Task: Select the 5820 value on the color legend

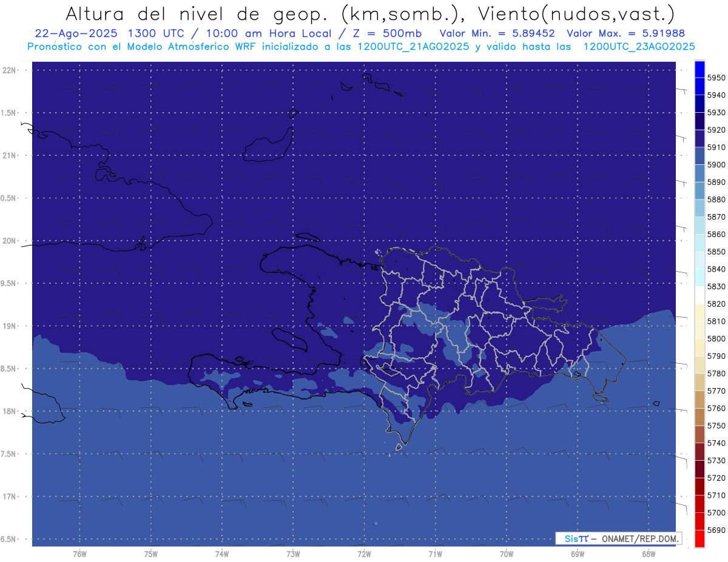Action: [716, 304]
